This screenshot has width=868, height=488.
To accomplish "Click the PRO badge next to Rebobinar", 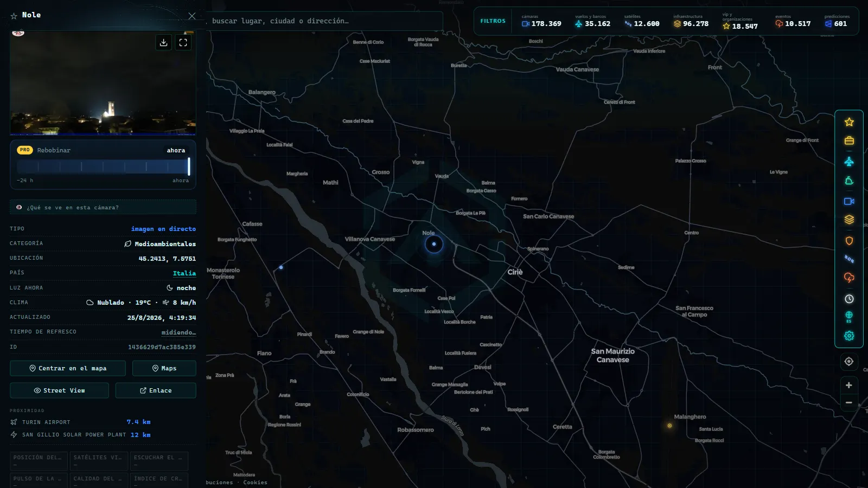I will (25, 150).
